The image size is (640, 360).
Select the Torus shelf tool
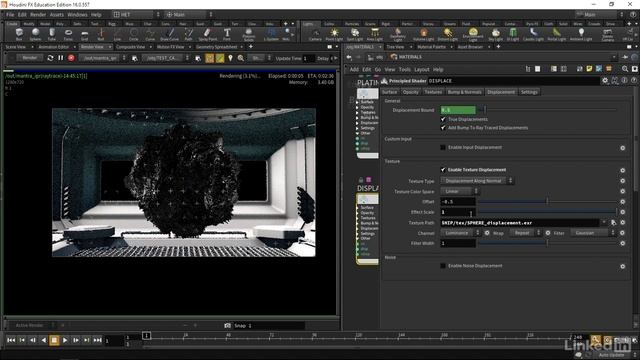68,34
